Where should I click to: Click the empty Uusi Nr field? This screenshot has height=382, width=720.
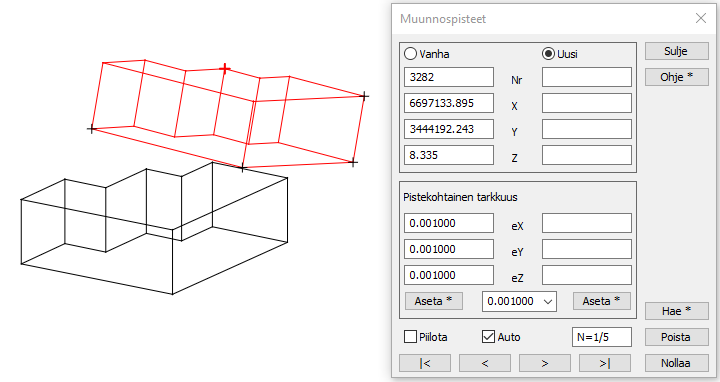587,77
